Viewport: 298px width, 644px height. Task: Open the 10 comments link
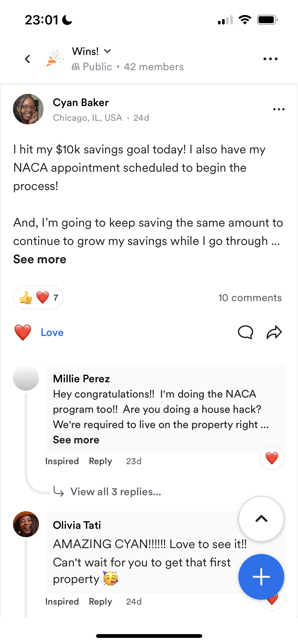click(250, 298)
